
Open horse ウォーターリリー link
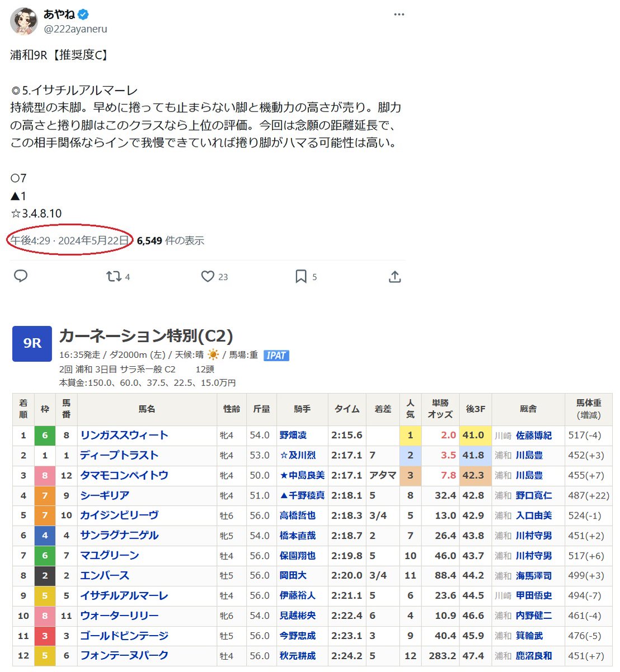tap(119, 616)
